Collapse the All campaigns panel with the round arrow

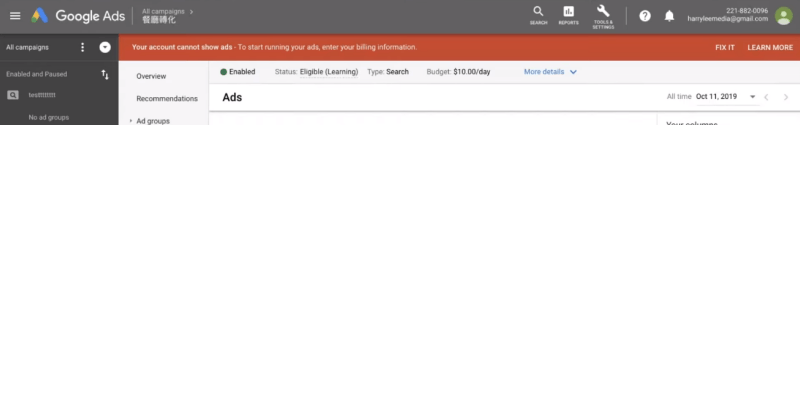pos(105,47)
